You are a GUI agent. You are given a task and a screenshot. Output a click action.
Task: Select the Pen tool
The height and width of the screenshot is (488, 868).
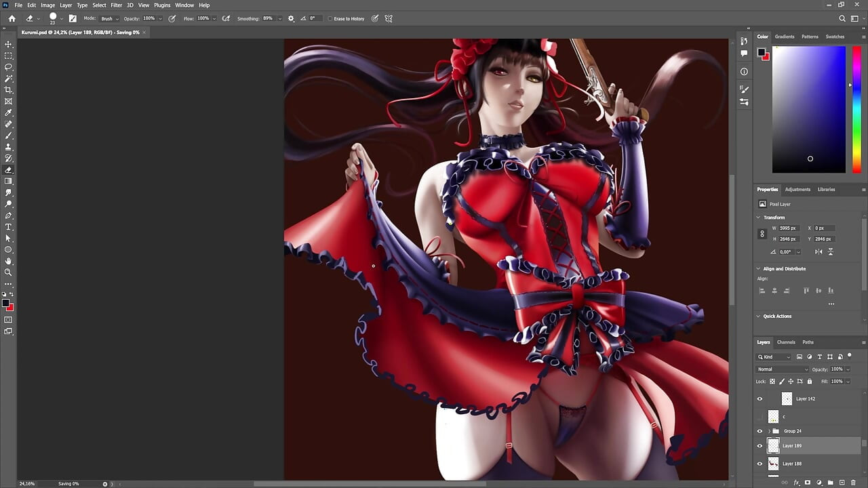(9, 216)
